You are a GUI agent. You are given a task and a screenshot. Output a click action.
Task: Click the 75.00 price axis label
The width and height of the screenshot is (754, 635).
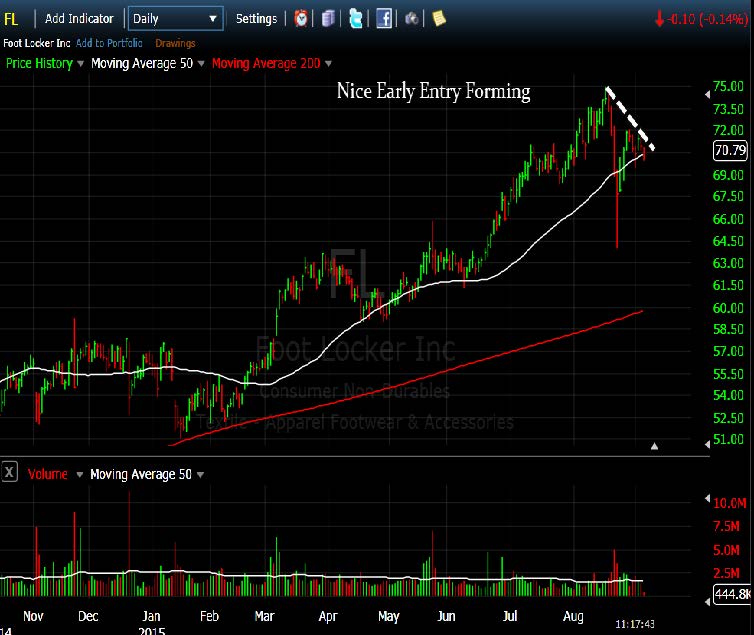[x=728, y=87]
